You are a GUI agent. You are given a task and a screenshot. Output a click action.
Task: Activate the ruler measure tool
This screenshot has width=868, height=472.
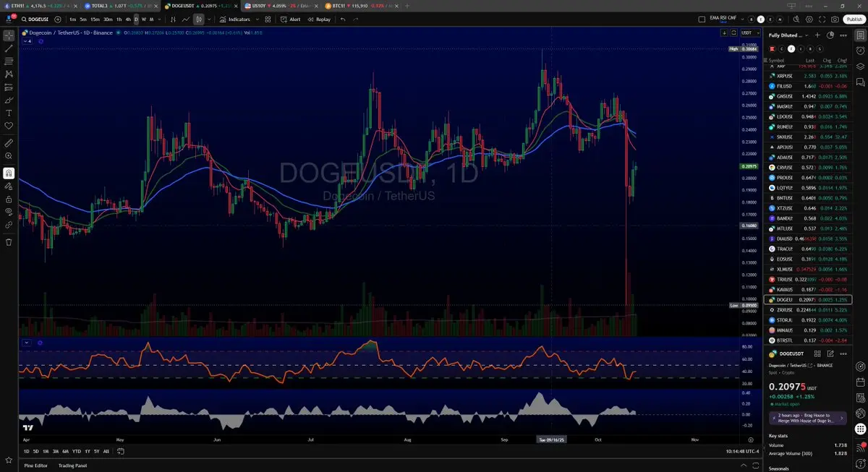(x=9, y=142)
